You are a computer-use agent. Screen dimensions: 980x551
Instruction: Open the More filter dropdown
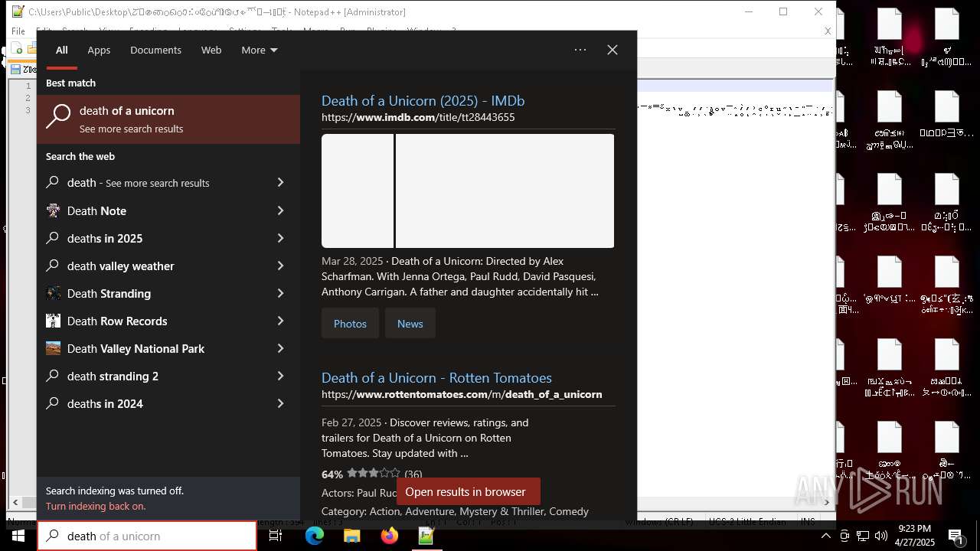[260, 50]
